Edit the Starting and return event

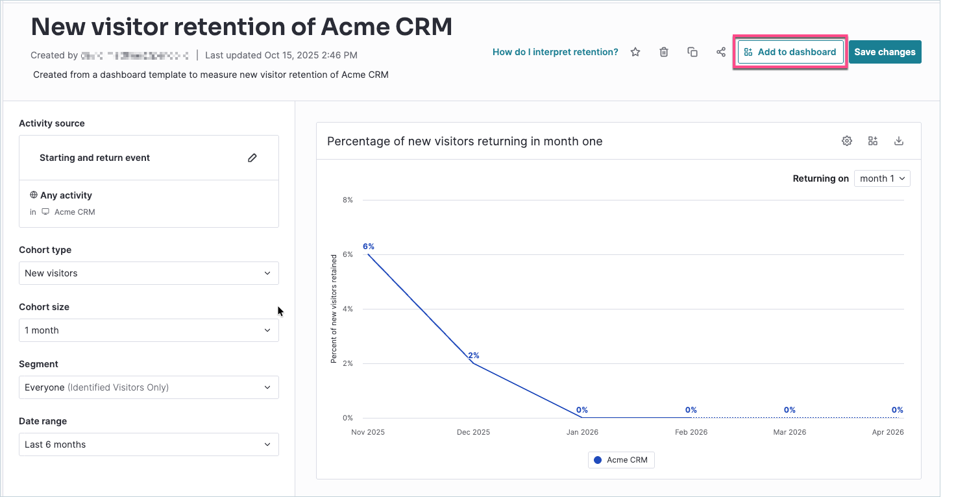pyautogui.click(x=252, y=158)
